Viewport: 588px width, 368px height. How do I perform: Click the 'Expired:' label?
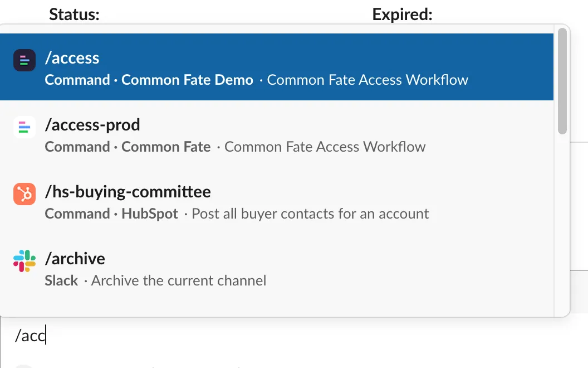pyautogui.click(x=402, y=14)
